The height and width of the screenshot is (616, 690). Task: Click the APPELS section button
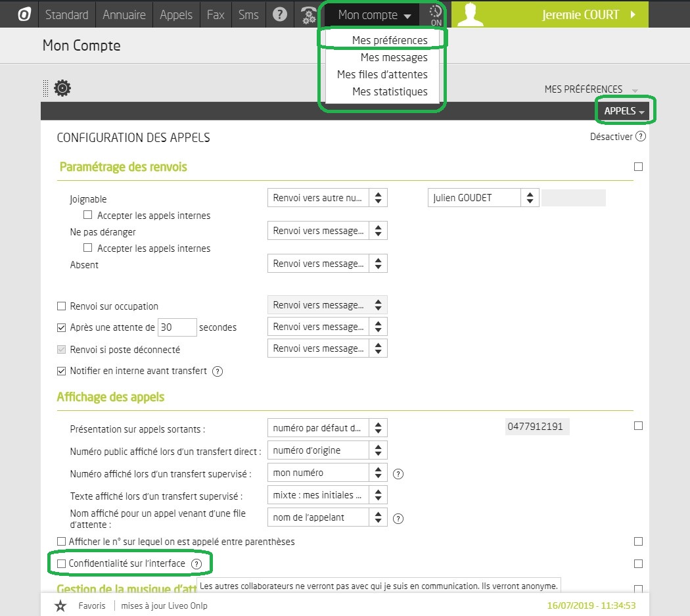click(624, 112)
